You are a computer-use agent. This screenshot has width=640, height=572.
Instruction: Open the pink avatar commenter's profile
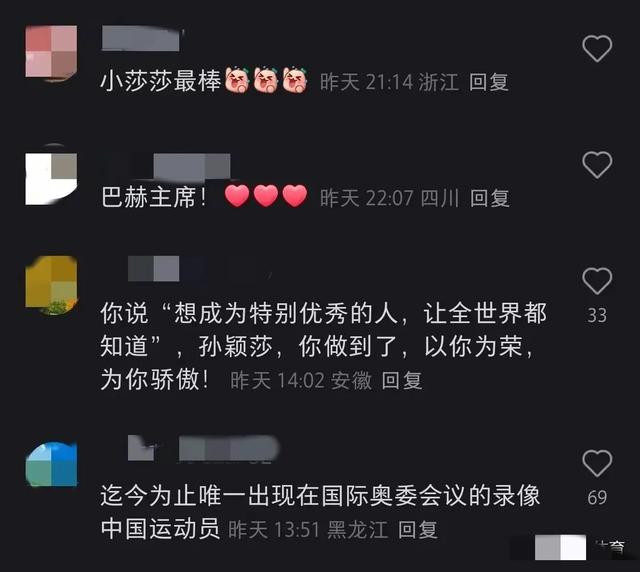tap(51, 52)
